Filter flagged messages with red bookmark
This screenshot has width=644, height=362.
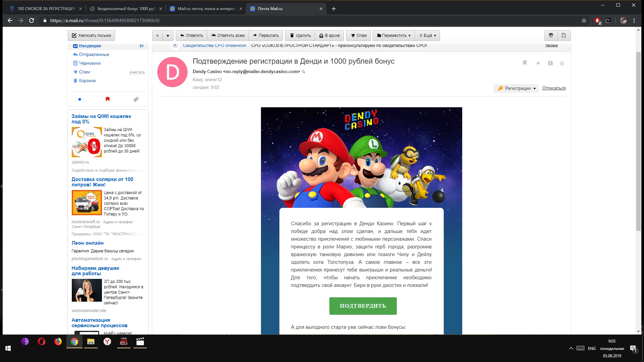coord(108,99)
